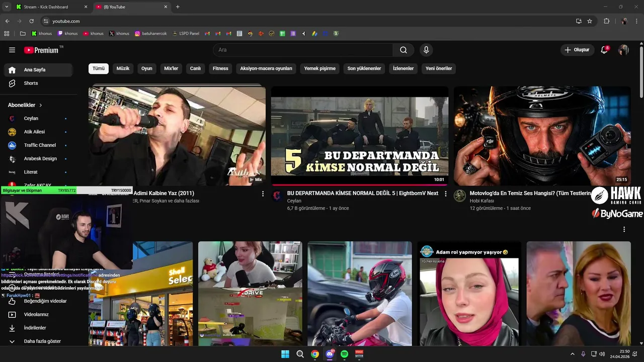Open the X khonus bookmark
644x362 pixels.
click(x=119, y=34)
